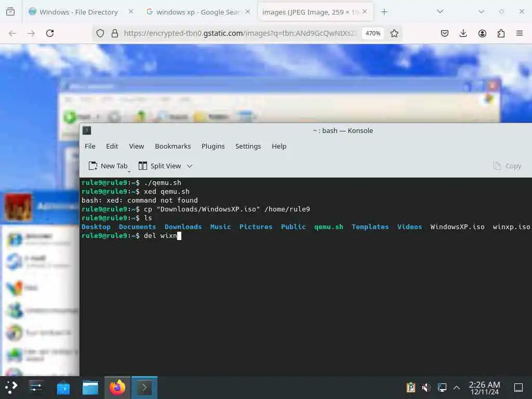Open Firefox downloads panel

click(x=463, y=33)
